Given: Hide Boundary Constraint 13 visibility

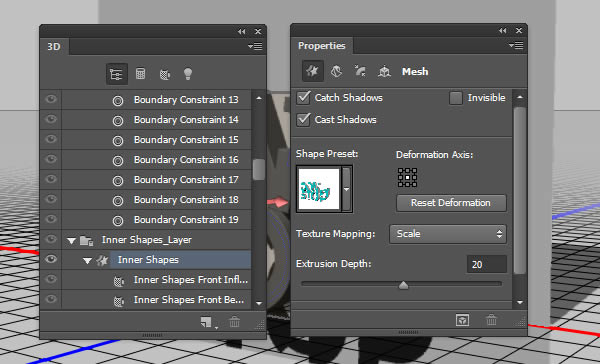Looking at the screenshot, I should click(51, 100).
